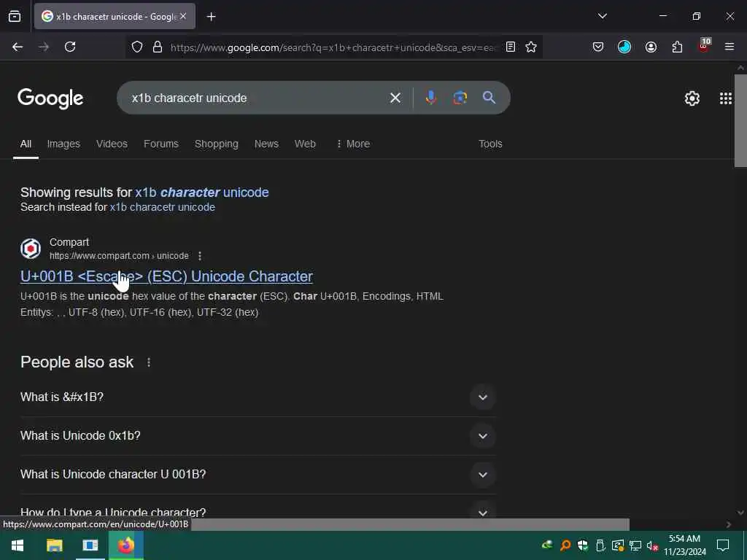This screenshot has height=560, width=747.
Task: Open Windows notification center icon
Action: pos(723,545)
